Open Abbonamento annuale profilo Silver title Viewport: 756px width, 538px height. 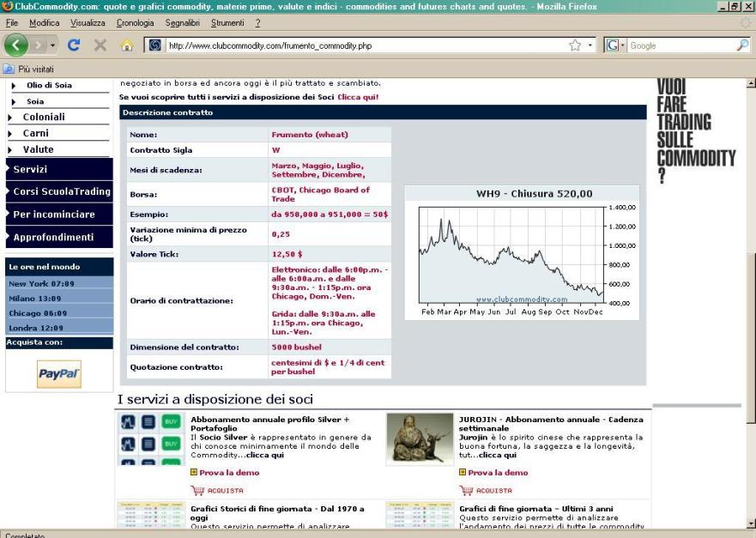[270, 424]
